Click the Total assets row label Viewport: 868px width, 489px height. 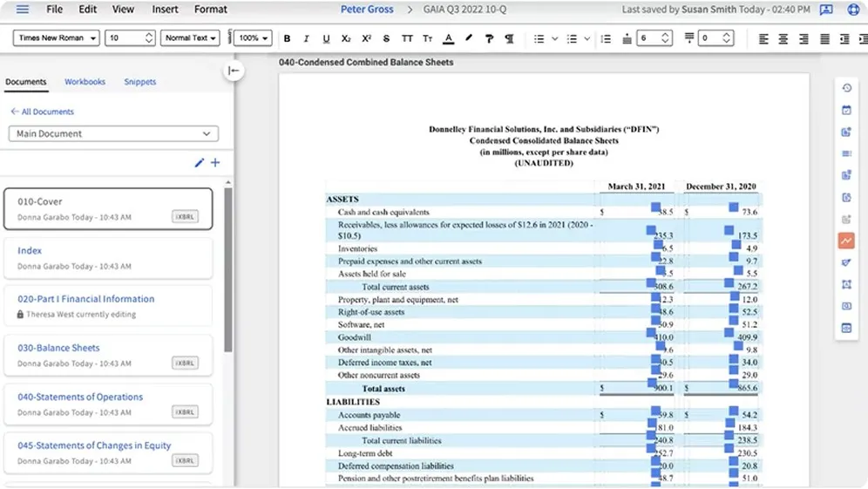383,389
